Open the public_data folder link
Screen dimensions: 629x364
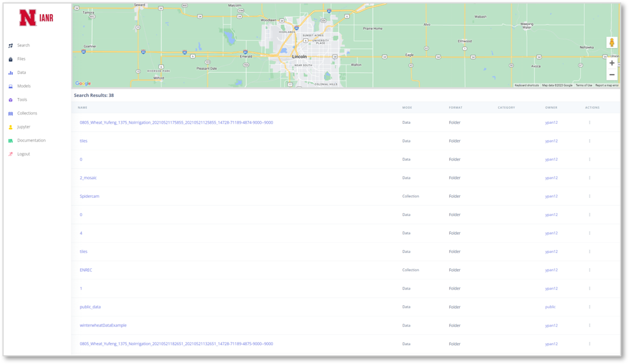[x=90, y=307]
